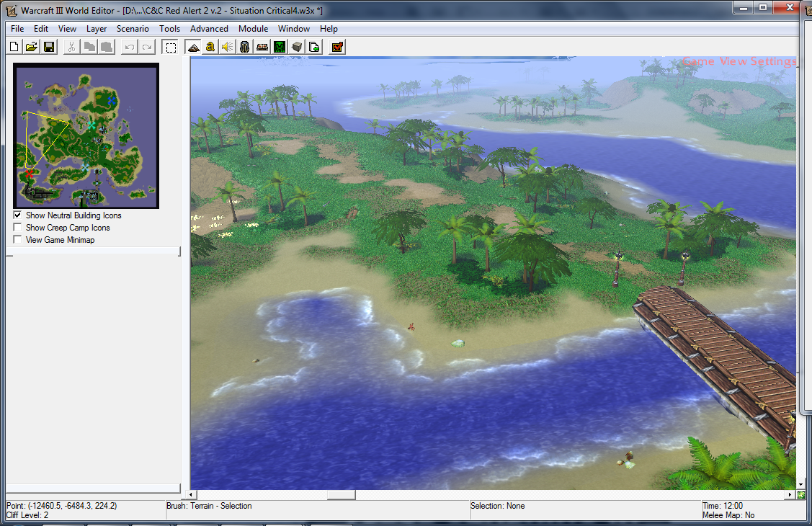Open the Advanced menu

click(209, 29)
